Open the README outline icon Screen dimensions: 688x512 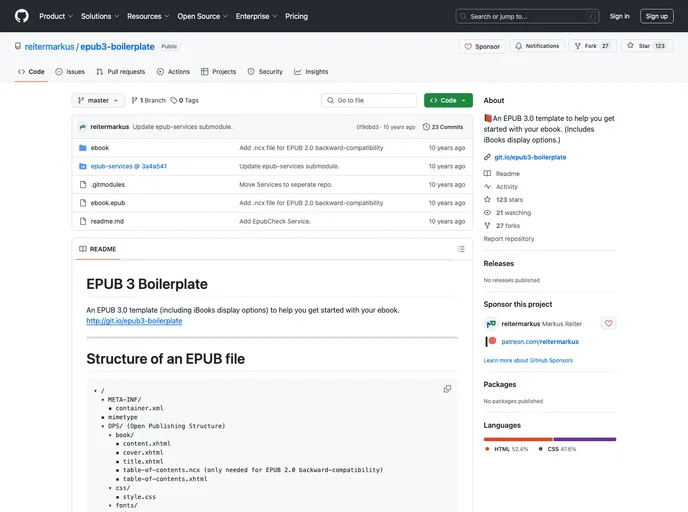(461, 249)
